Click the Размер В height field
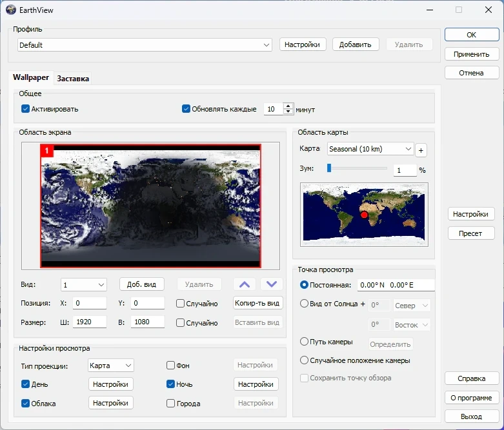 coord(148,322)
